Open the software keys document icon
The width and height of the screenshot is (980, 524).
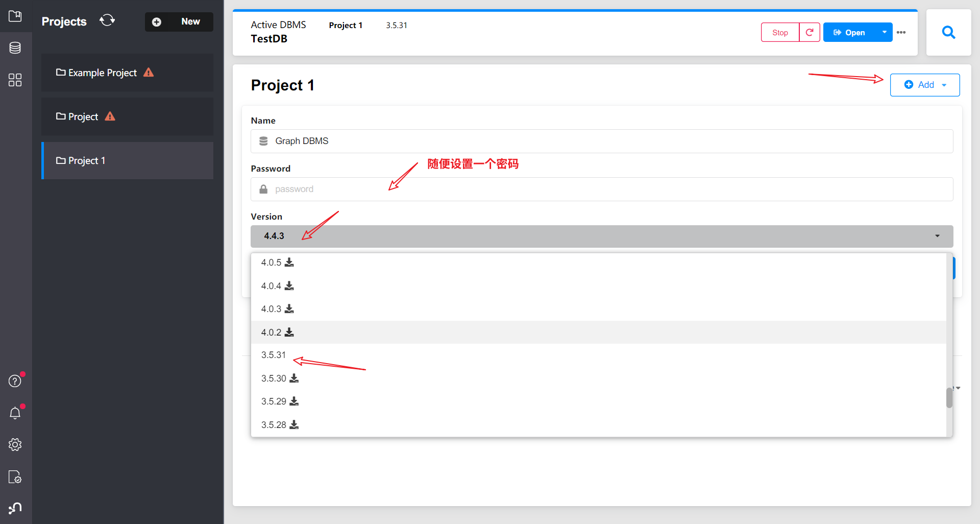coord(15,477)
